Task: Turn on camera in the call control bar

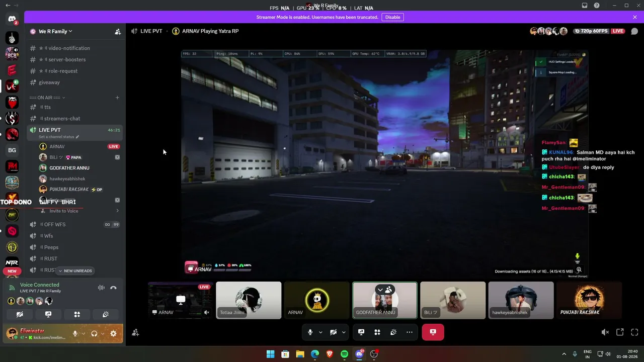Action: (x=333, y=332)
